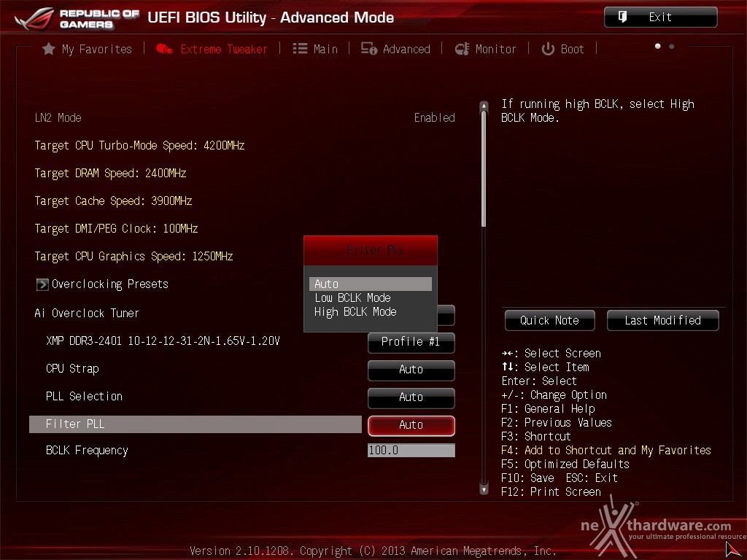Click the scrollbar down arrow

pos(484,489)
